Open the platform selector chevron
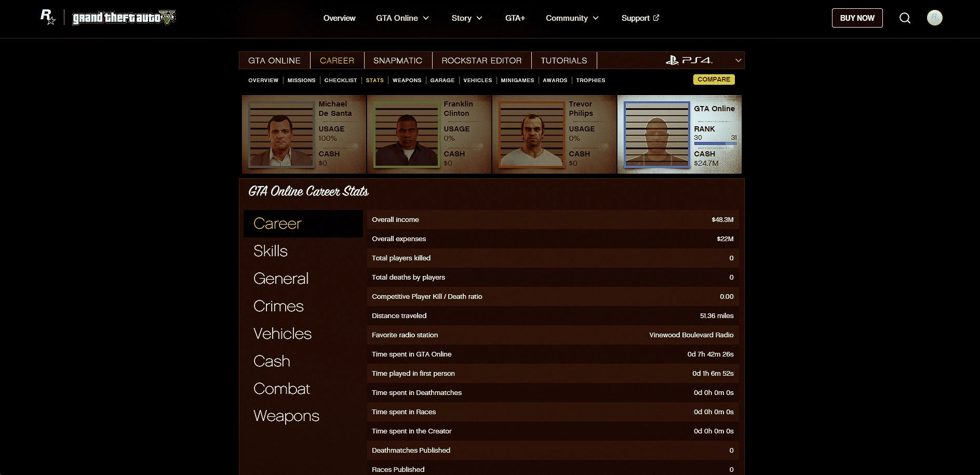 pos(738,60)
